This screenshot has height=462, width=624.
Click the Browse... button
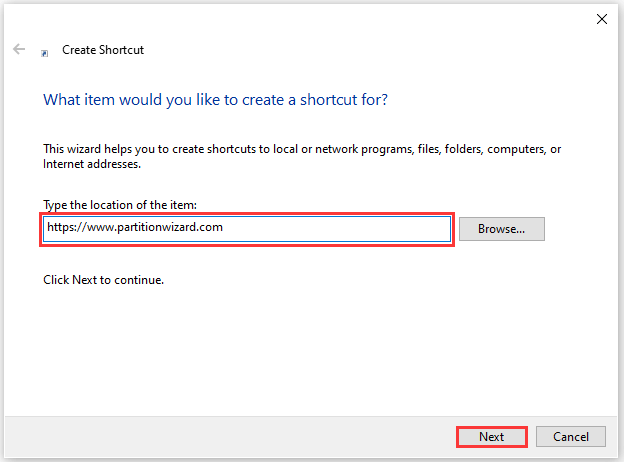pos(501,229)
